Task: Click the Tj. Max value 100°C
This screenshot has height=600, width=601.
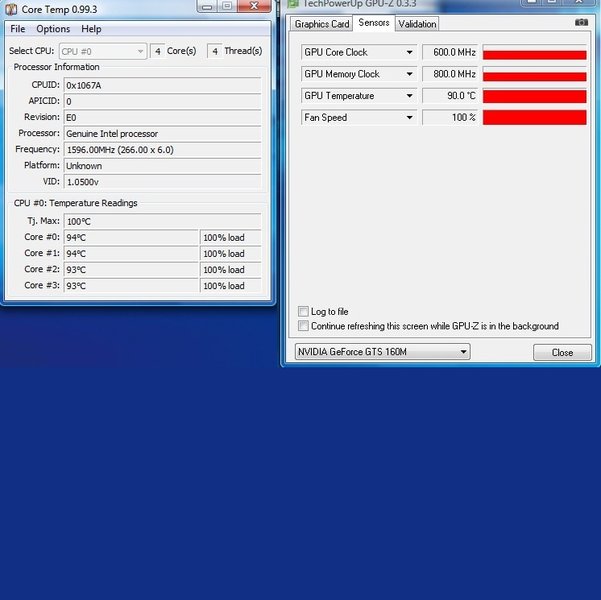Action: tap(163, 221)
